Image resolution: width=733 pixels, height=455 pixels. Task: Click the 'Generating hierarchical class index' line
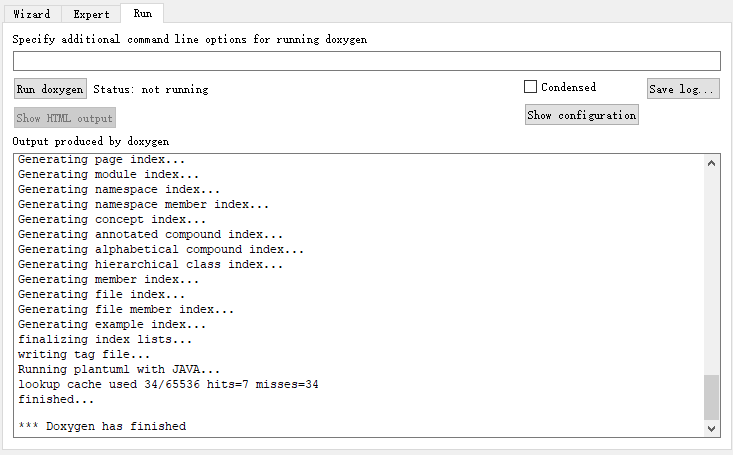click(150, 264)
